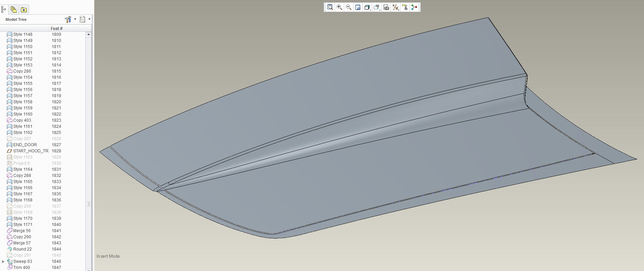Open the Datum Display Filters dropdown
Viewport: 644px width, 271px height.
click(x=395, y=7)
